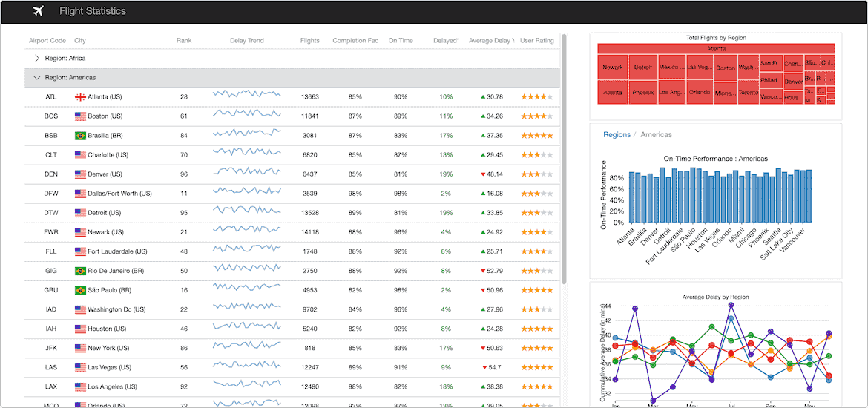Click the Brazil flag beside Brasilia (BR)
This screenshot has width=868, height=408.
(80, 136)
